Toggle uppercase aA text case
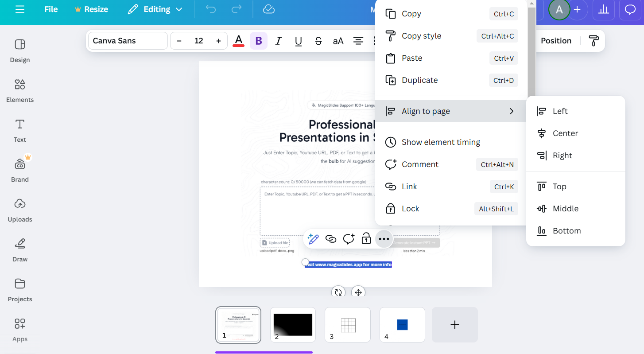Viewport: 644px width, 354px height. pyautogui.click(x=338, y=41)
